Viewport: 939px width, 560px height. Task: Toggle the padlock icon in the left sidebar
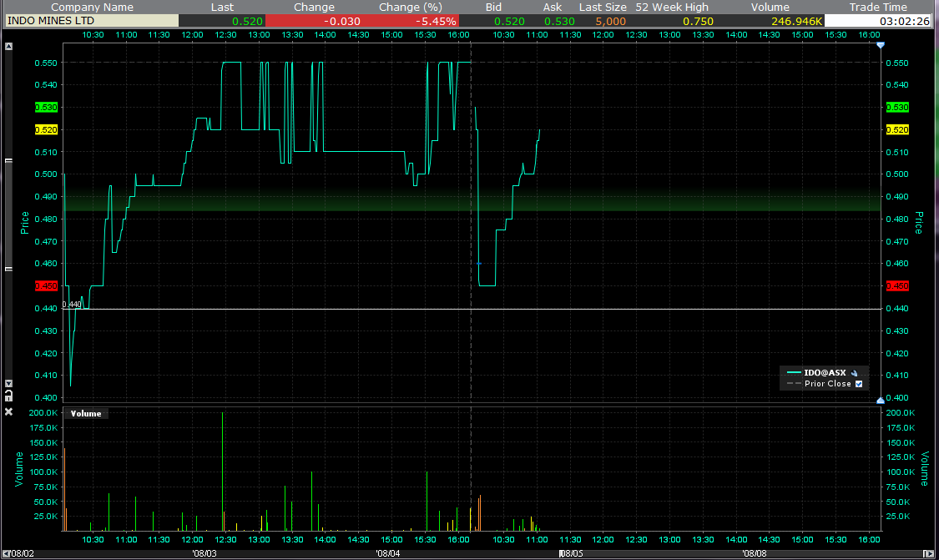tap(10, 395)
